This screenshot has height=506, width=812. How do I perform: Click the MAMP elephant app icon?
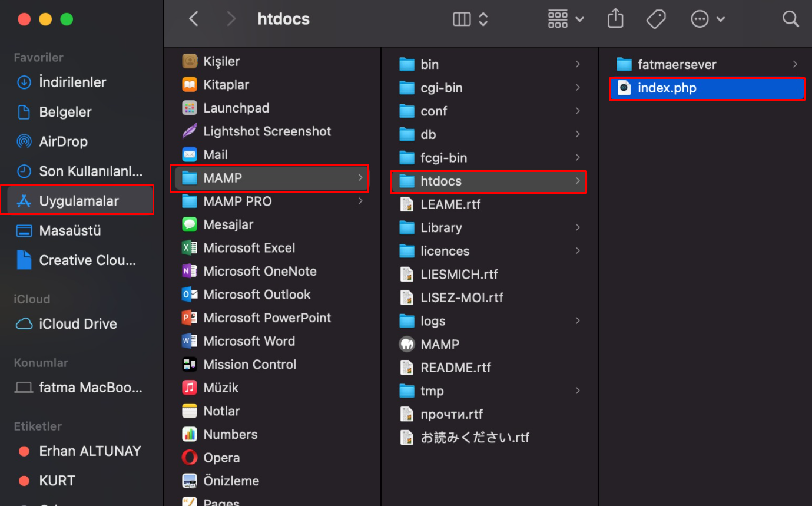407,344
